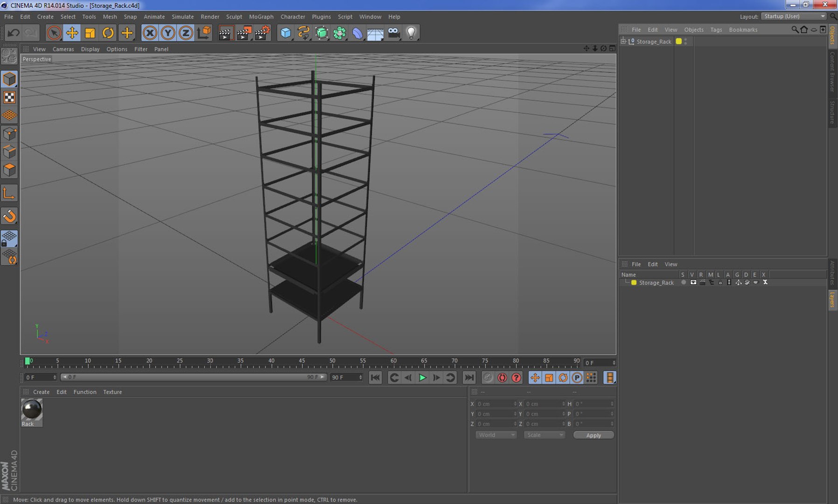Switch to Texture mode checker icon
The height and width of the screenshot is (504, 838).
click(9, 97)
